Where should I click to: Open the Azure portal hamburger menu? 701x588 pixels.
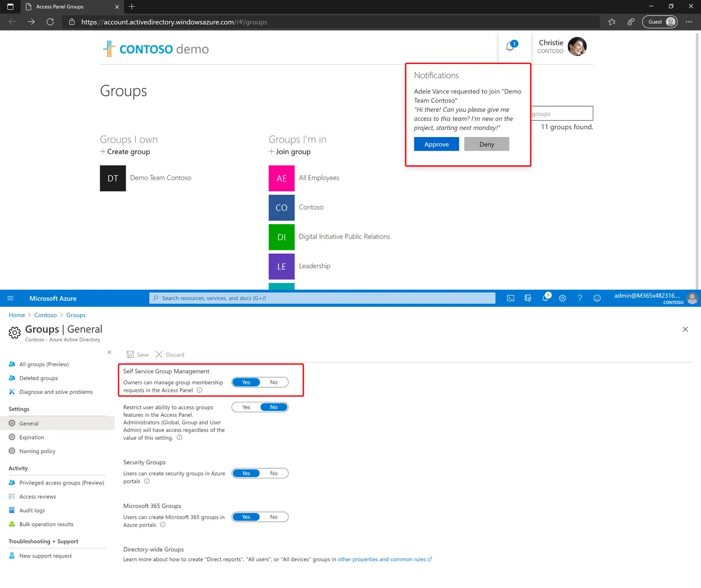click(11, 298)
